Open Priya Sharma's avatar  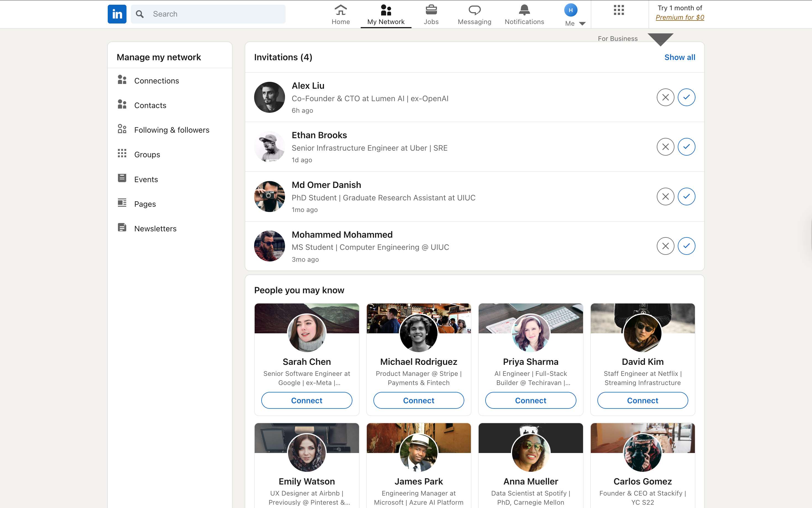530,333
